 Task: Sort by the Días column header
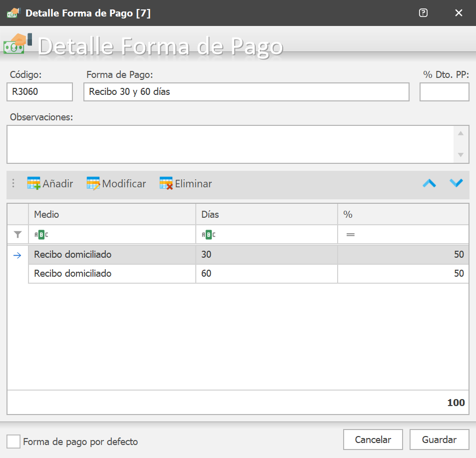tap(267, 214)
